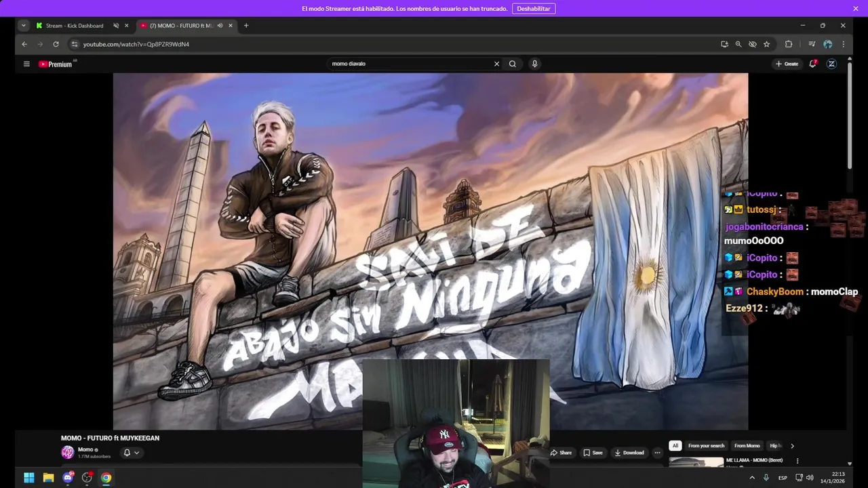The height and width of the screenshot is (488, 868).
Task: Click the blocked tracking eye icon in address bar
Action: [x=753, y=44]
